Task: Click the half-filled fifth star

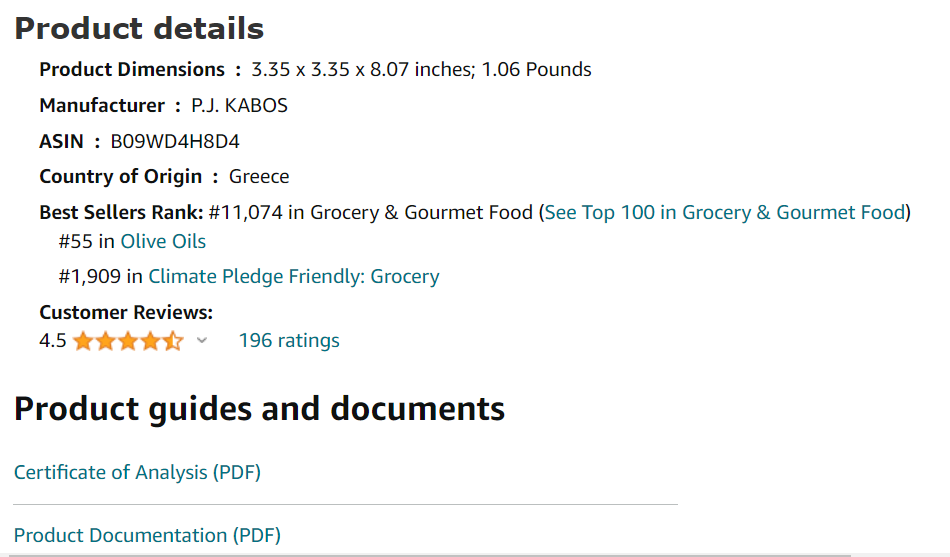Action: point(173,341)
